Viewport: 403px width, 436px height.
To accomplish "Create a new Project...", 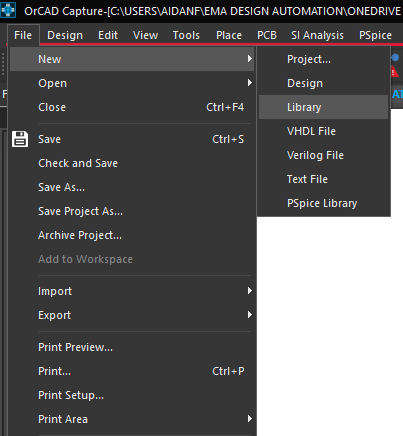I will [323, 59].
